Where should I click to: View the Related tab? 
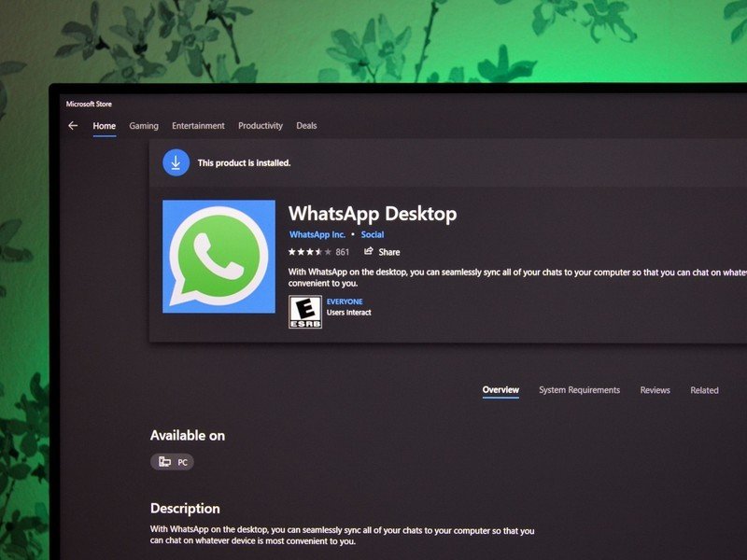click(x=705, y=389)
